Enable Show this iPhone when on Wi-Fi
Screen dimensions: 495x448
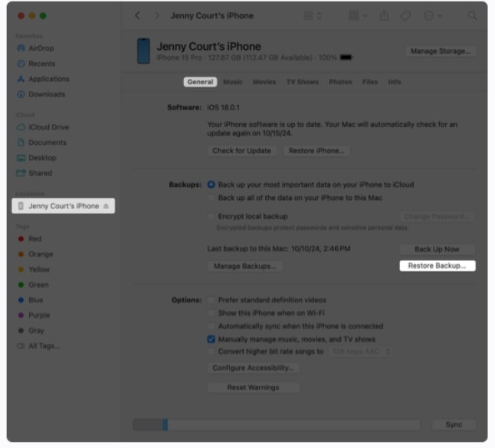click(x=211, y=313)
